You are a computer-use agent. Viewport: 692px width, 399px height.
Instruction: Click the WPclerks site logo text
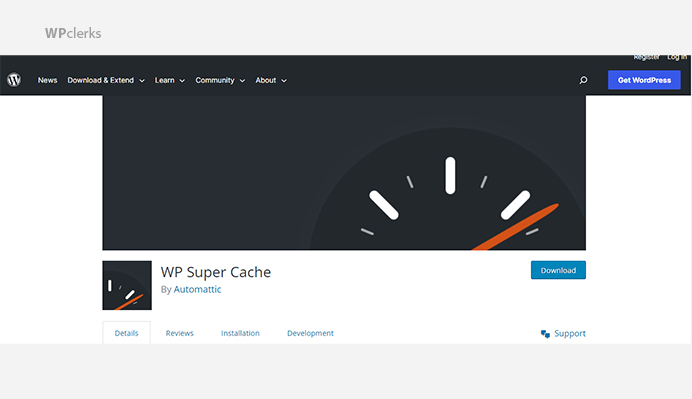73,33
